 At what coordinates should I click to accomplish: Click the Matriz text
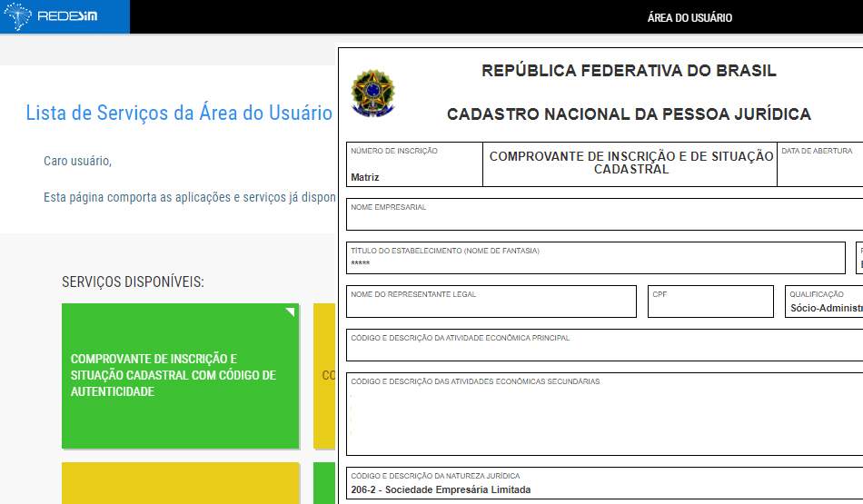(365, 177)
